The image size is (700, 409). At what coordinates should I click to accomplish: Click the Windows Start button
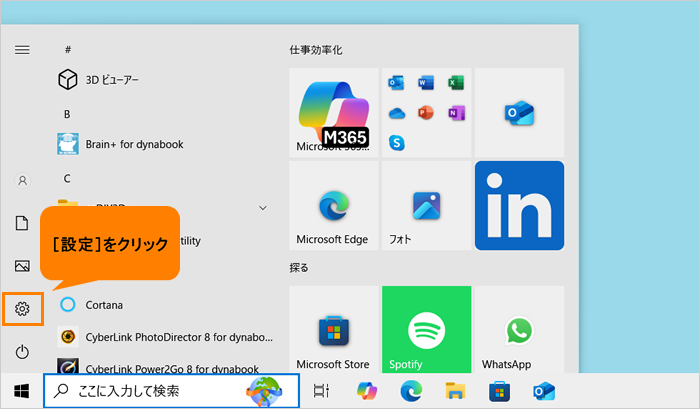tap(21, 391)
